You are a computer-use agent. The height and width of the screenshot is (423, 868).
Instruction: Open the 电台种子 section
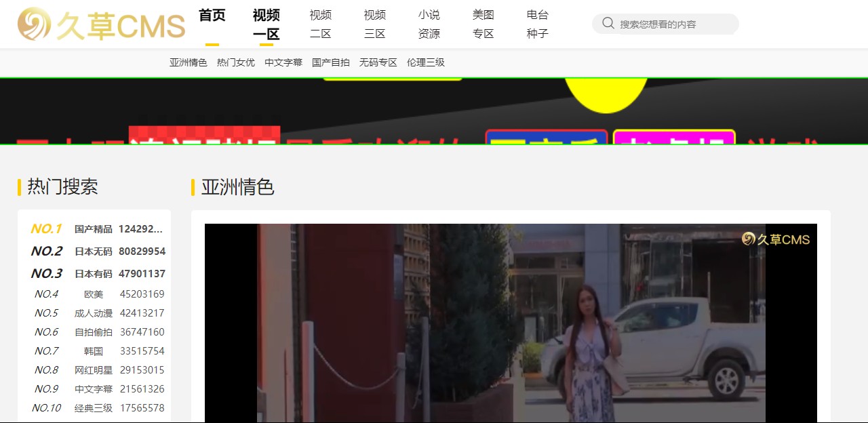(537, 23)
